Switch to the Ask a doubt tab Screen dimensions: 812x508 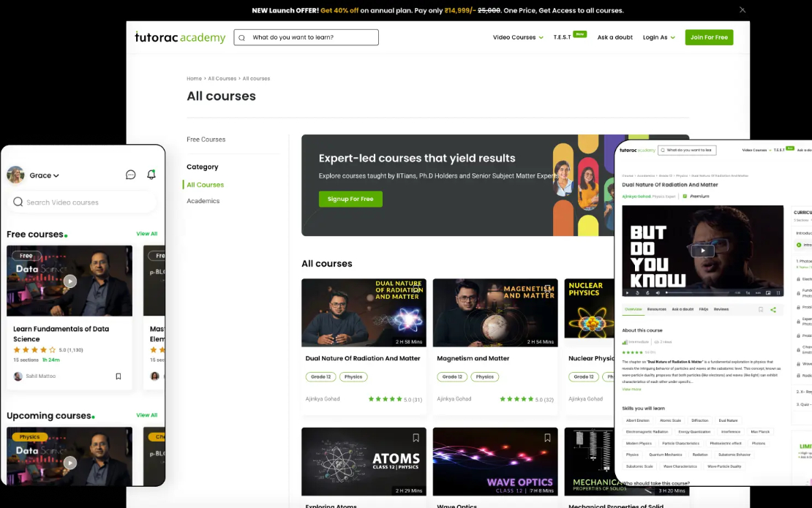(683, 309)
